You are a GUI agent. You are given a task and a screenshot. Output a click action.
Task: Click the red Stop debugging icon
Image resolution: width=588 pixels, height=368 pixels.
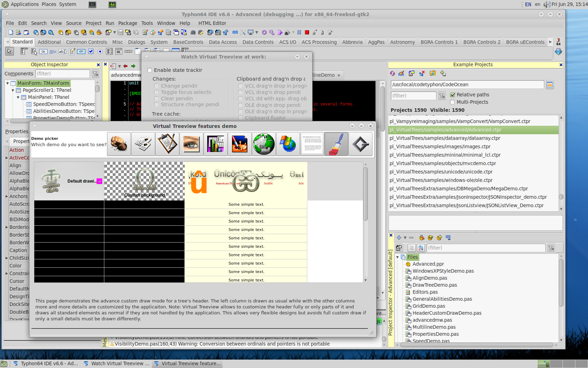tap(307, 32)
